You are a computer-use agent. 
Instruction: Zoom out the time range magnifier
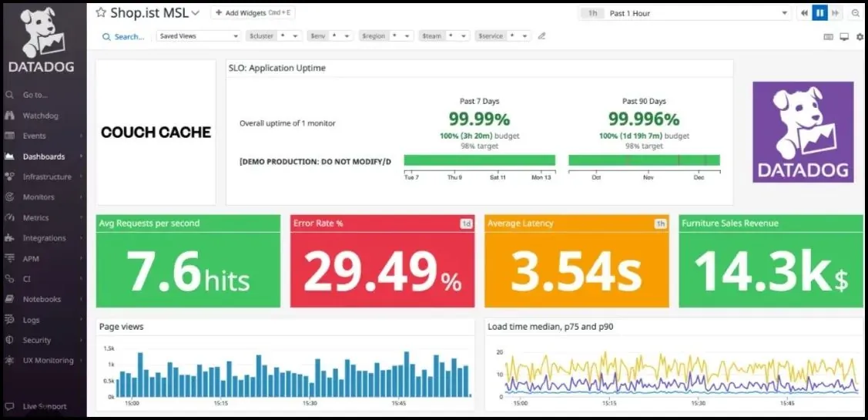(x=856, y=13)
